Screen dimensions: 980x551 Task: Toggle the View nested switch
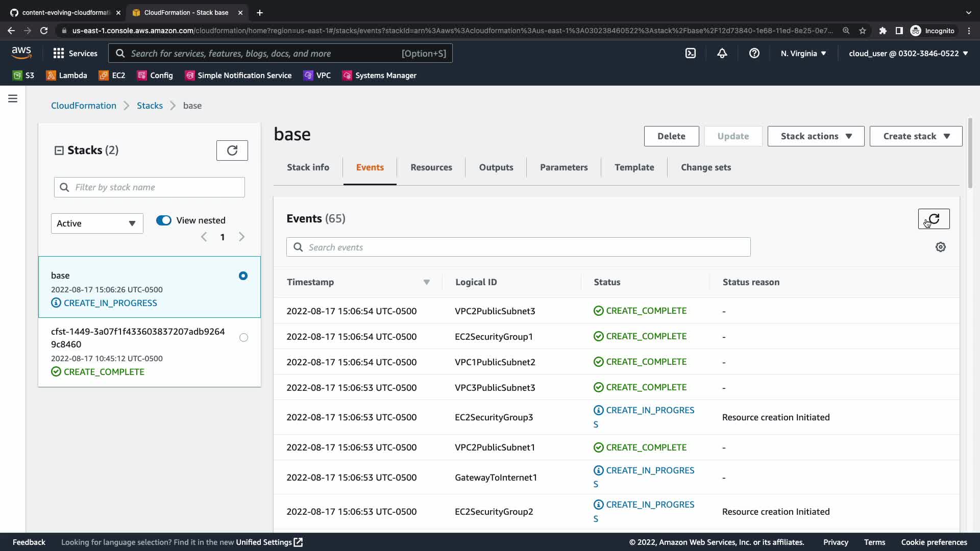[164, 220]
